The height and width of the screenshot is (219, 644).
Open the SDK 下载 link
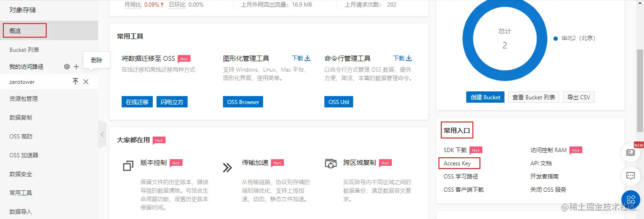click(x=455, y=150)
